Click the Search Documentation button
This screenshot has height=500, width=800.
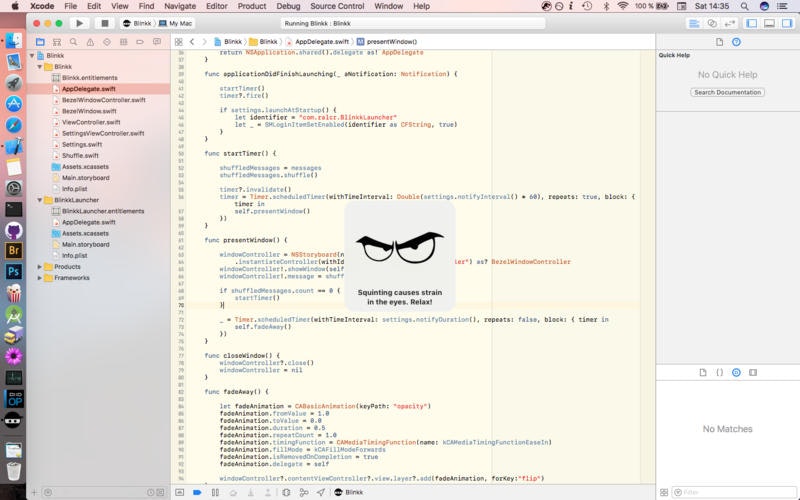tap(728, 92)
